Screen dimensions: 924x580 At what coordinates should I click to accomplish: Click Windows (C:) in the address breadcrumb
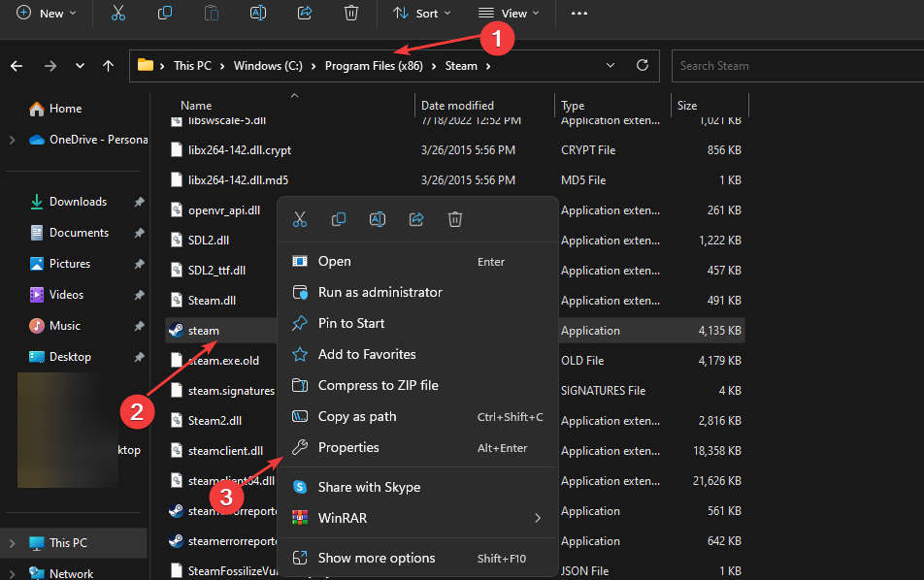click(x=268, y=66)
